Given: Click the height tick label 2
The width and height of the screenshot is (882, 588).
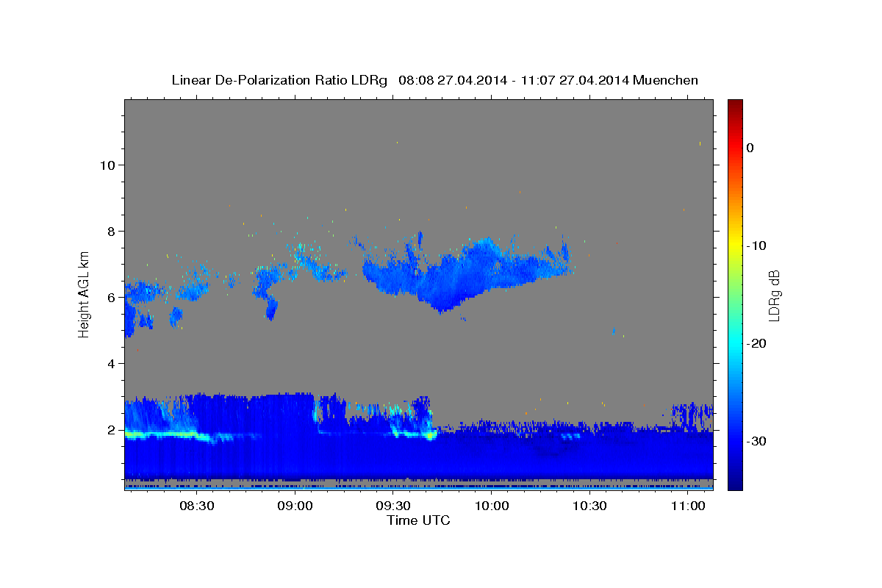Looking at the screenshot, I should pos(110,429).
